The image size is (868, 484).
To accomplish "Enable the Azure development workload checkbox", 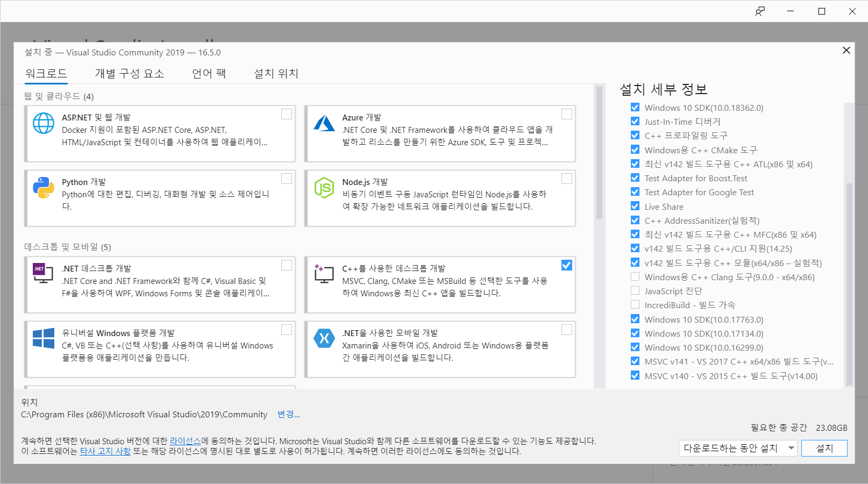I will [x=567, y=114].
